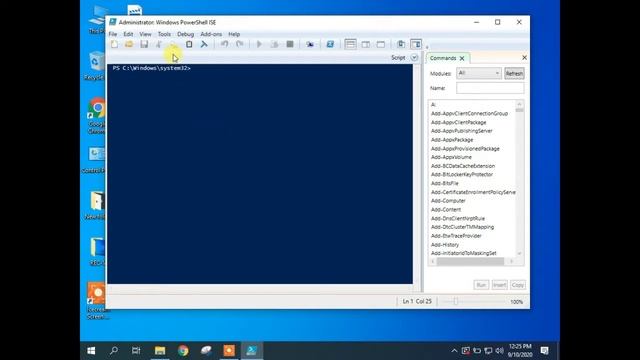
Task: Open the Help menu
Action: [234, 34]
